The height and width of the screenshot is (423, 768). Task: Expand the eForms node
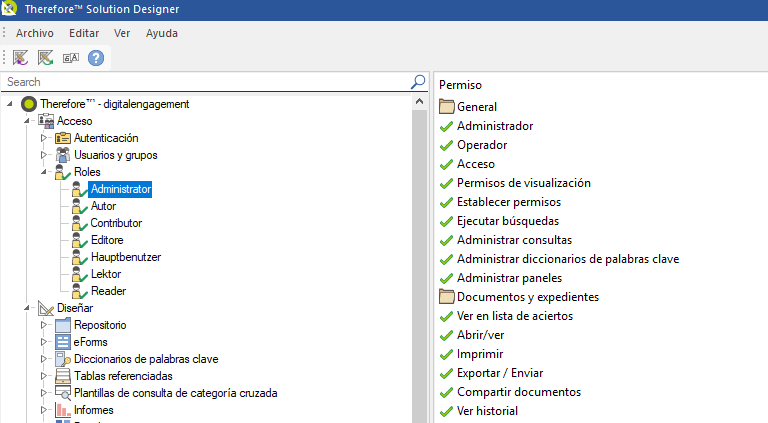(x=43, y=342)
